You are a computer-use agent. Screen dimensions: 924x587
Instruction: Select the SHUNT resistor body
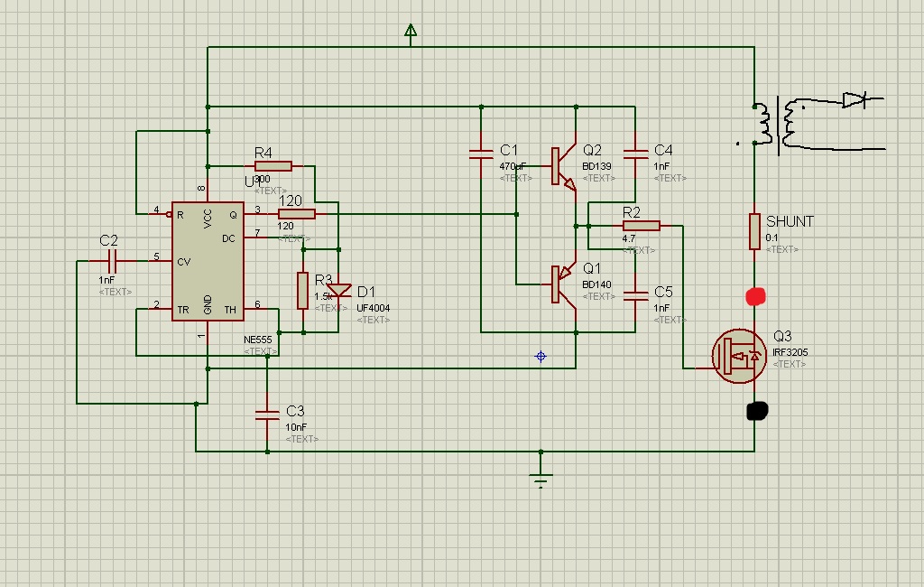pos(754,231)
